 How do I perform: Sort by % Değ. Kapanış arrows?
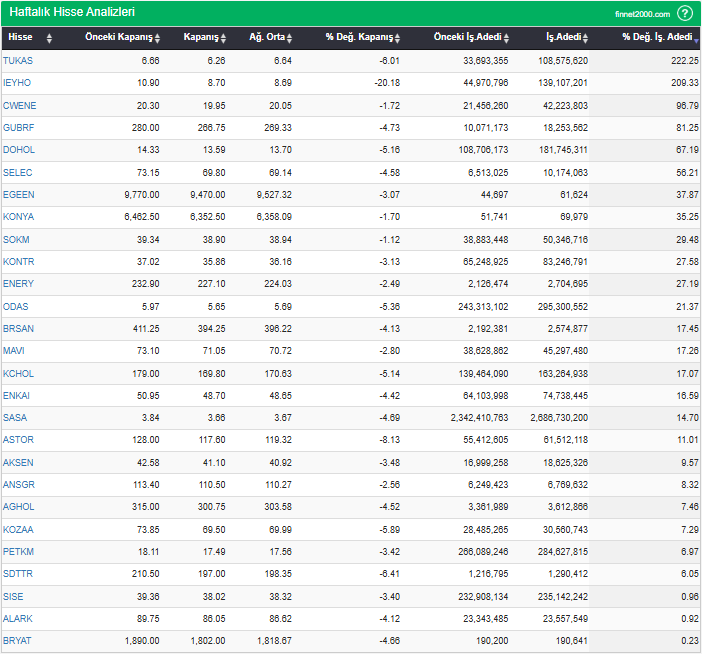coord(397,38)
